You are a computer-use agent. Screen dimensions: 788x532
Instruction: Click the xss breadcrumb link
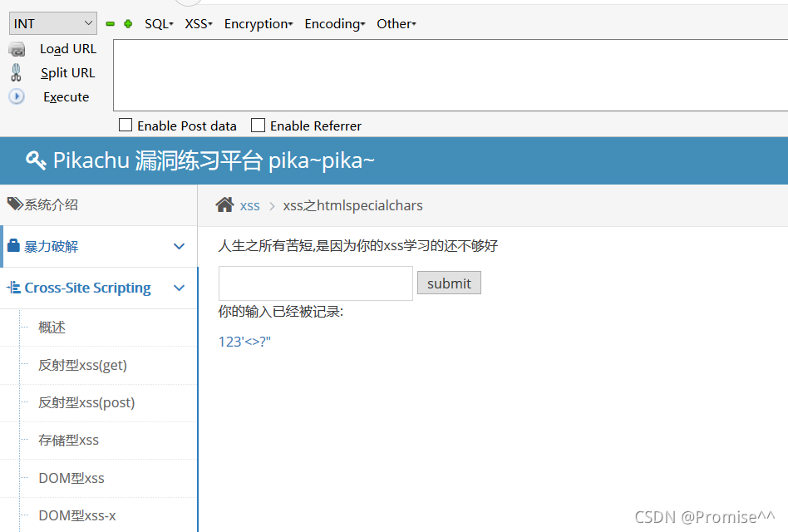[x=249, y=205]
